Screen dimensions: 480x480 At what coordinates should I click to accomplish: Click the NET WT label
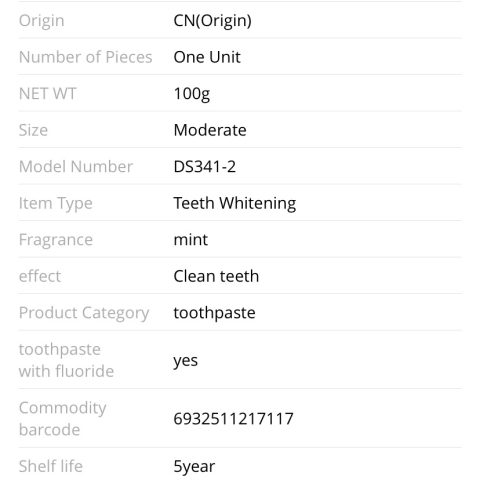coord(48,94)
